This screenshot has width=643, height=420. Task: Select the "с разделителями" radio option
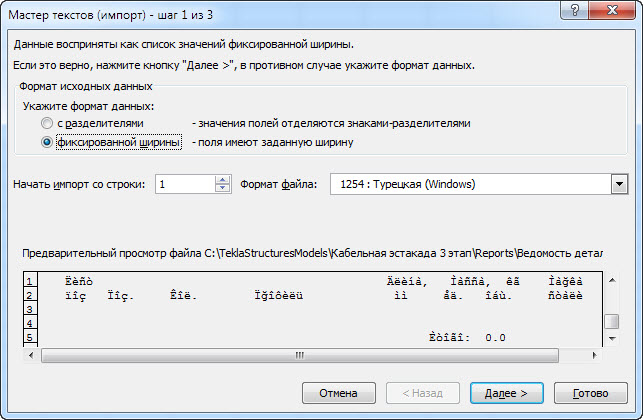point(47,123)
